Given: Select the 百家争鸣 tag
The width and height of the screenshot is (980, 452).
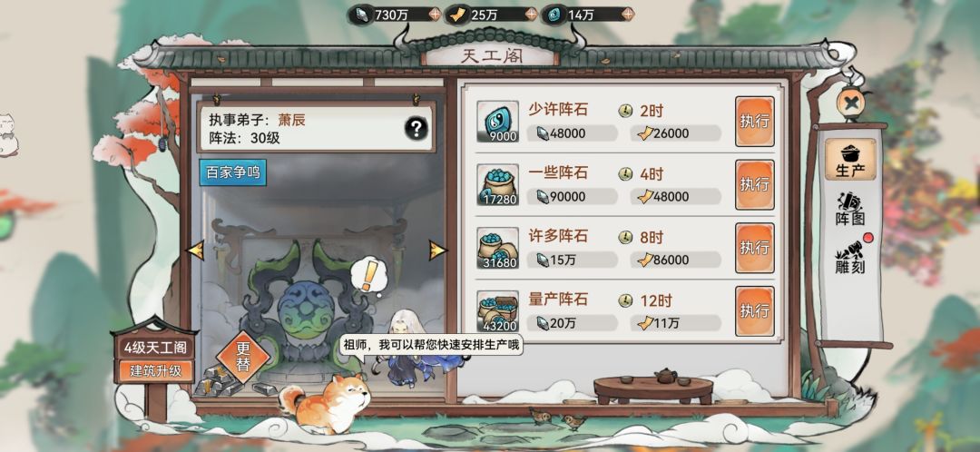Looking at the screenshot, I should point(232,172).
